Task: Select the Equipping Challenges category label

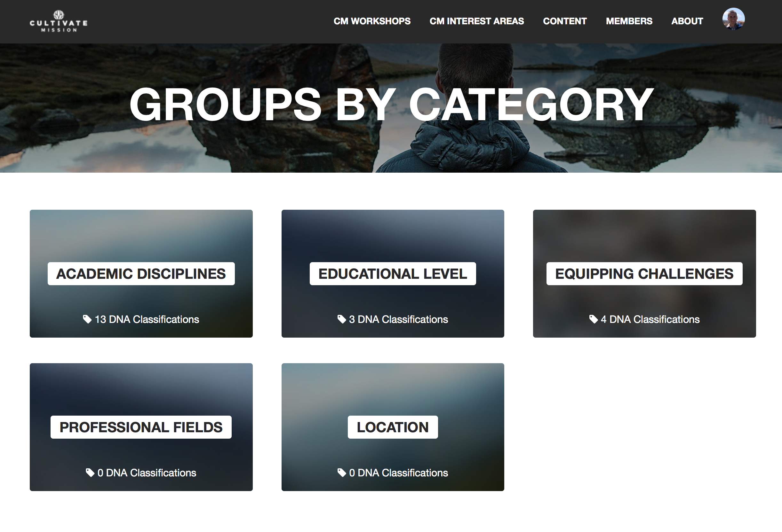Action: coord(644,274)
